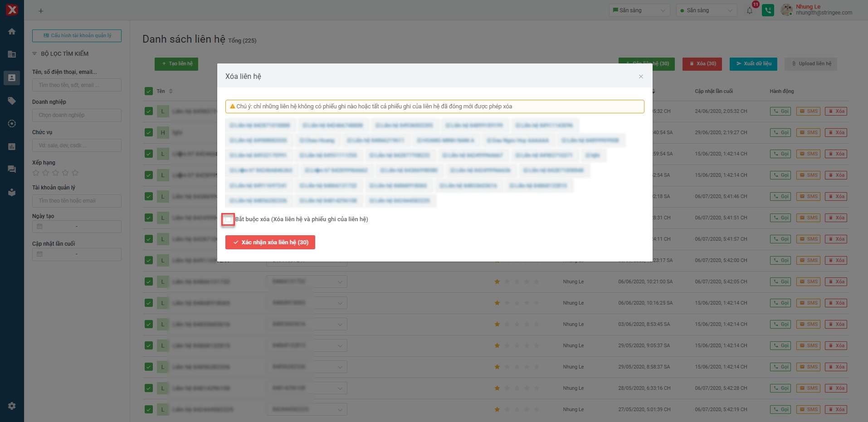Add a new tab with the plus
Screen dimensions: 868x422
coord(41,11)
